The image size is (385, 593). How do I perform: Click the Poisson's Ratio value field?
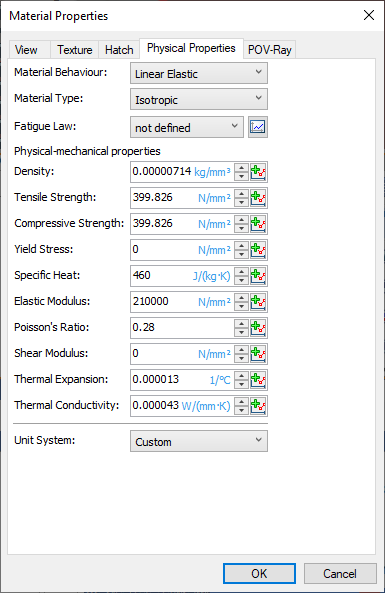click(x=182, y=328)
